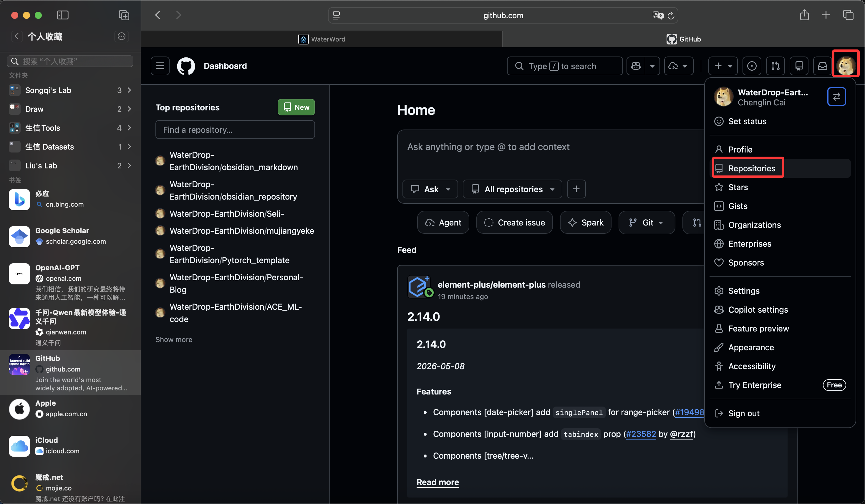Open the Bing 必应 bookmark

[x=70, y=199]
